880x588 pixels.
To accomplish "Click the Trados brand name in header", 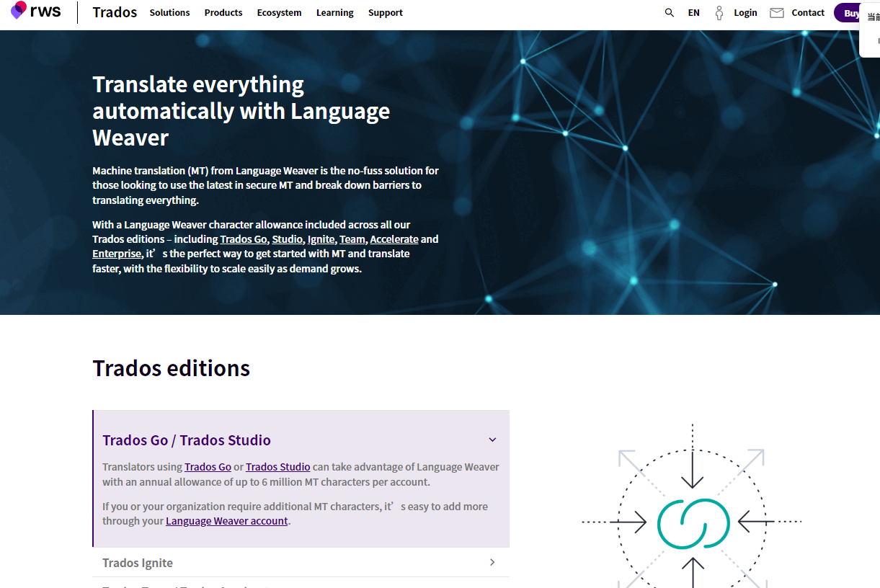I will (115, 13).
